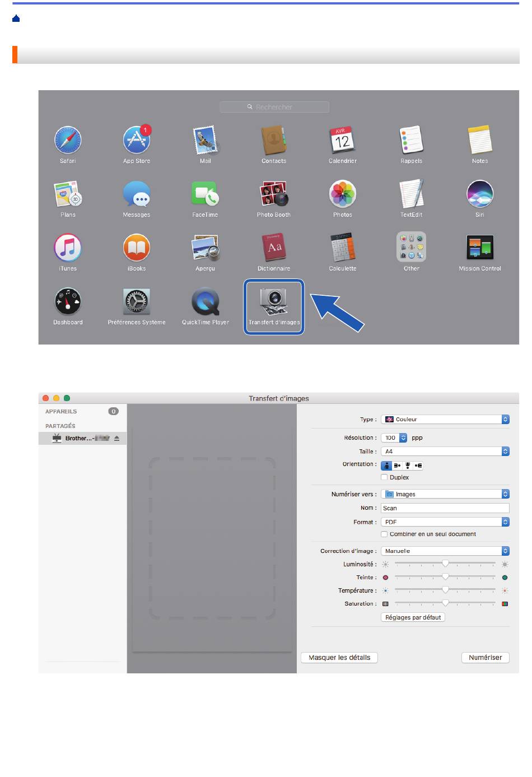
Task: Click the Température slider handle
Action: click(445, 589)
